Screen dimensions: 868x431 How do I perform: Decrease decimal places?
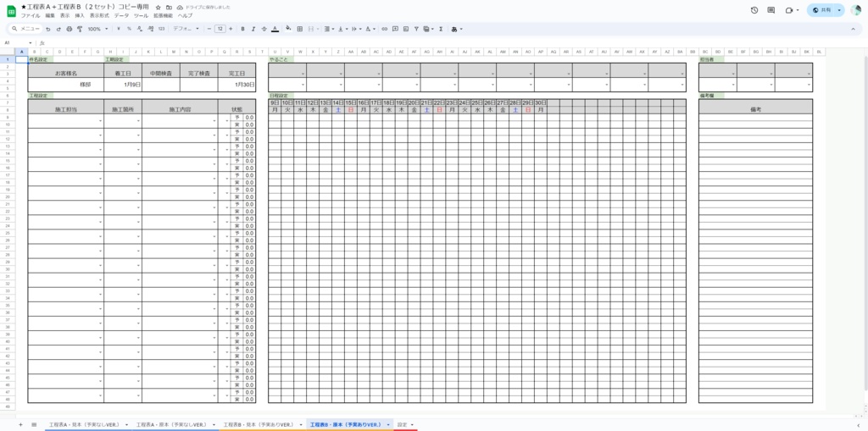pyautogui.click(x=139, y=29)
